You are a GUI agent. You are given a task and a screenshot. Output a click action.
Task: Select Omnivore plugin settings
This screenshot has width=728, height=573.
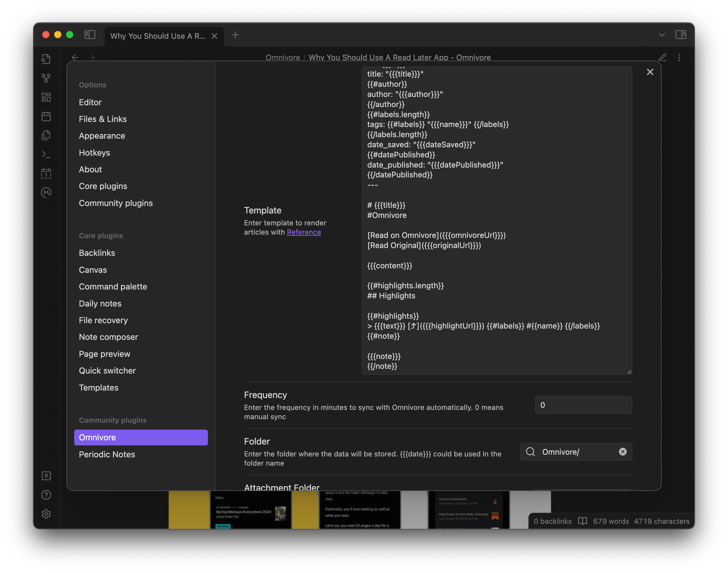tap(141, 437)
